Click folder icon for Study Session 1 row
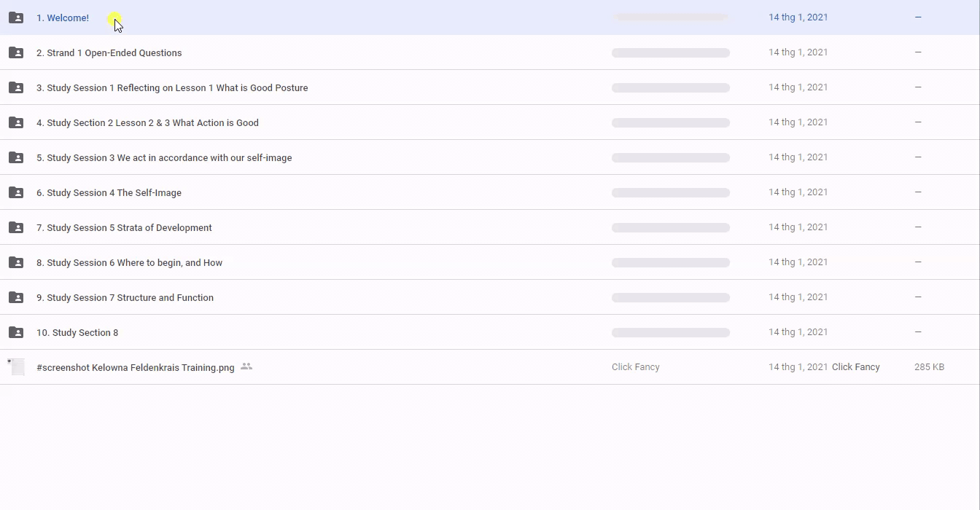This screenshot has width=980, height=510. pos(16,87)
